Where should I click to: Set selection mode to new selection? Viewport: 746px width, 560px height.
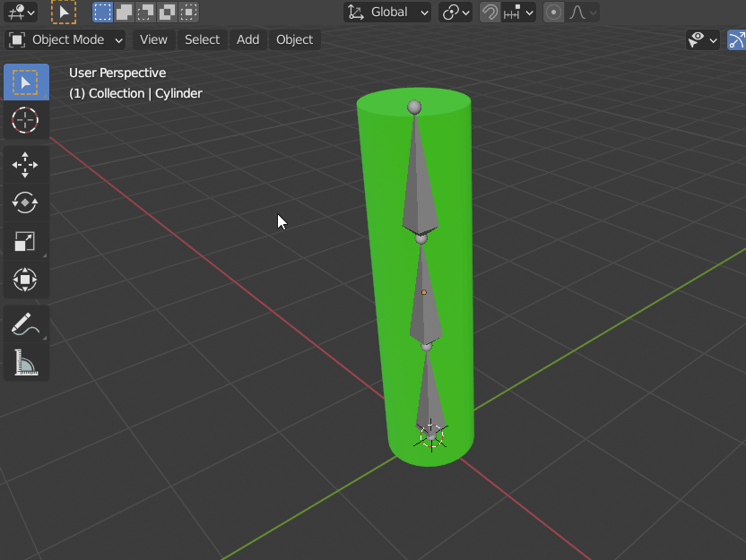102,12
